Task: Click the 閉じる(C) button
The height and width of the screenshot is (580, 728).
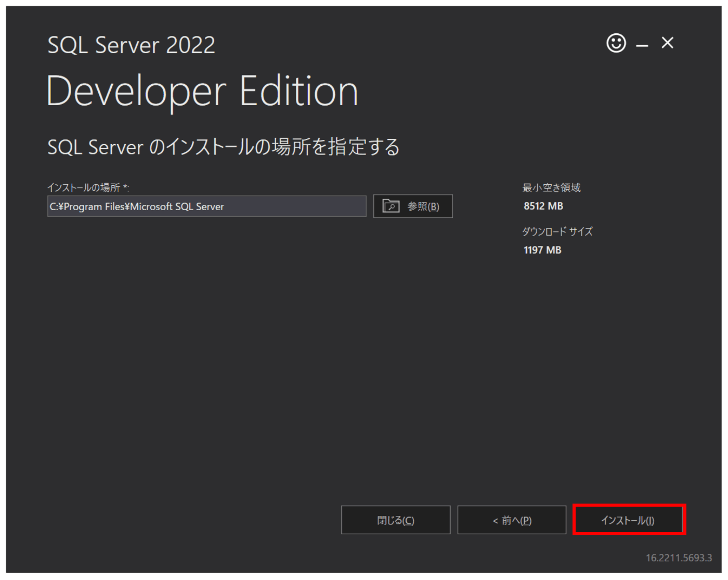Action: (396, 520)
